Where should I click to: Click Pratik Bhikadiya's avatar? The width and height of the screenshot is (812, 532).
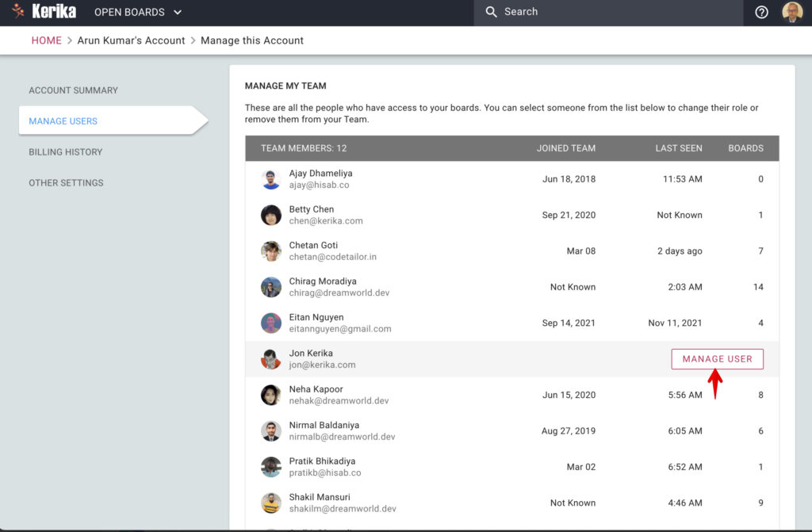click(271, 467)
